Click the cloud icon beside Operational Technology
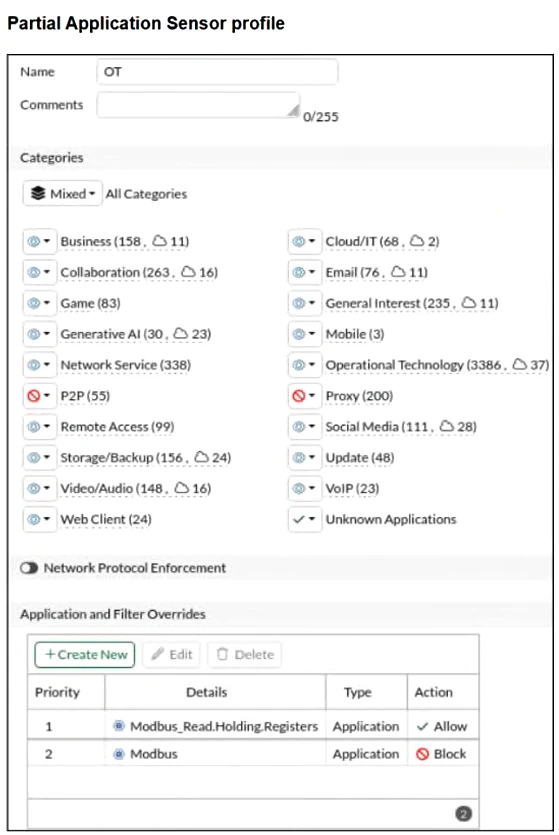The width and height of the screenshot is (559, 835). click(519, 364)
